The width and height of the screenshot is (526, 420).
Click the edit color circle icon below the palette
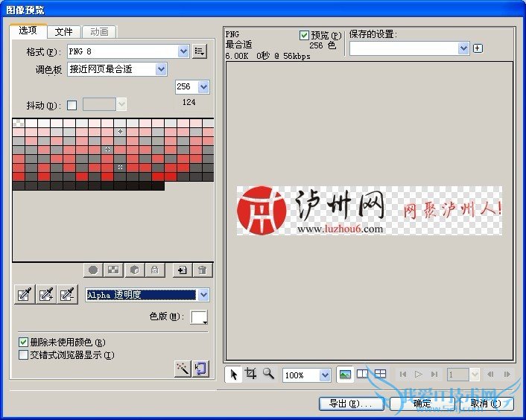[x=93, y=270]
